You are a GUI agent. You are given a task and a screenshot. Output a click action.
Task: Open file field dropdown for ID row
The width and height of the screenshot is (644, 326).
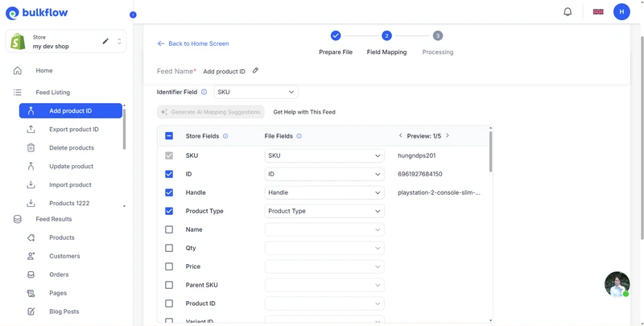pyautogui.click(x=324, y=174)
